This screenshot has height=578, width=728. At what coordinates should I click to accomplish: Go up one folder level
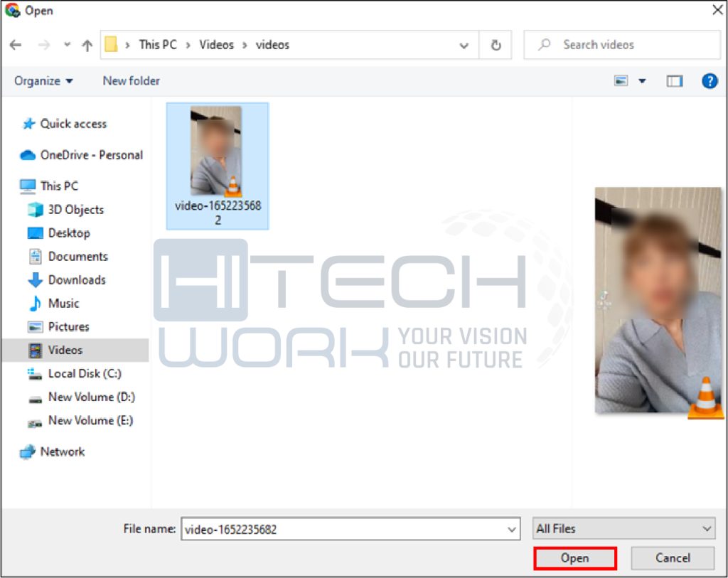coord(87,45)
